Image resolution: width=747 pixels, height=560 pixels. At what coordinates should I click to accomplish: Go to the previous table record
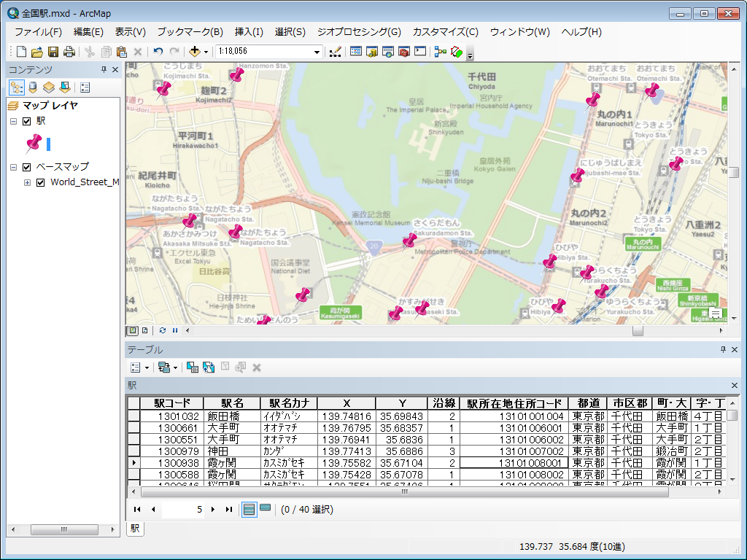153,510
